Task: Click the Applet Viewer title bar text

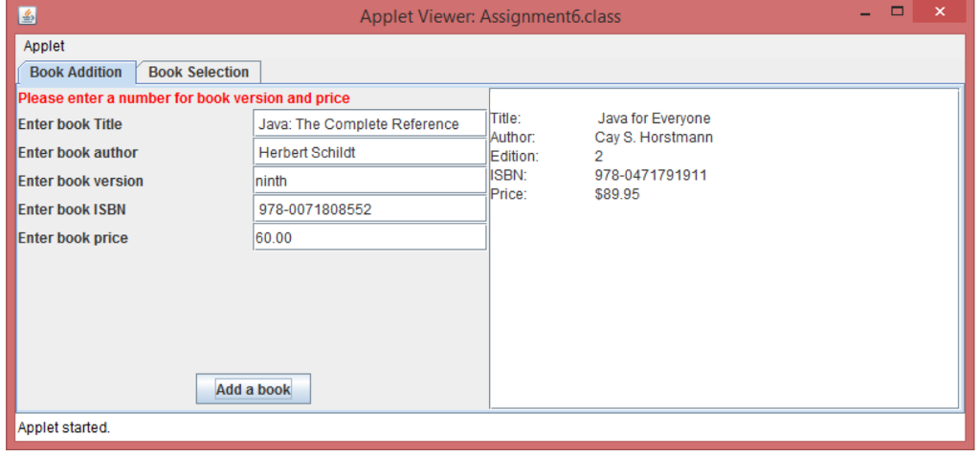Action: pyautogui.click(x=490, y=16)
